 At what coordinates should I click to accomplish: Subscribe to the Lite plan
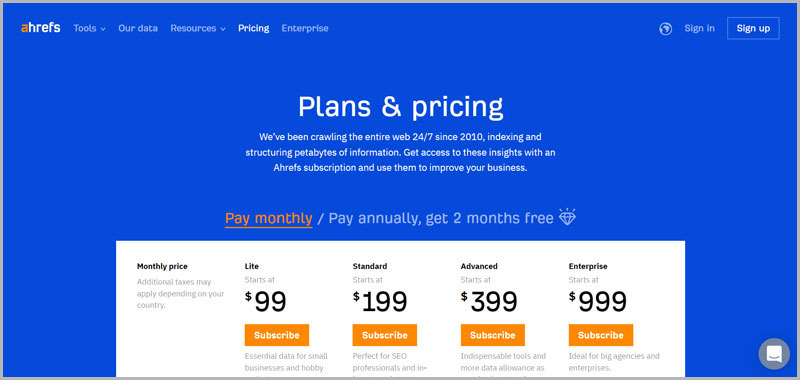click(277, 335)
